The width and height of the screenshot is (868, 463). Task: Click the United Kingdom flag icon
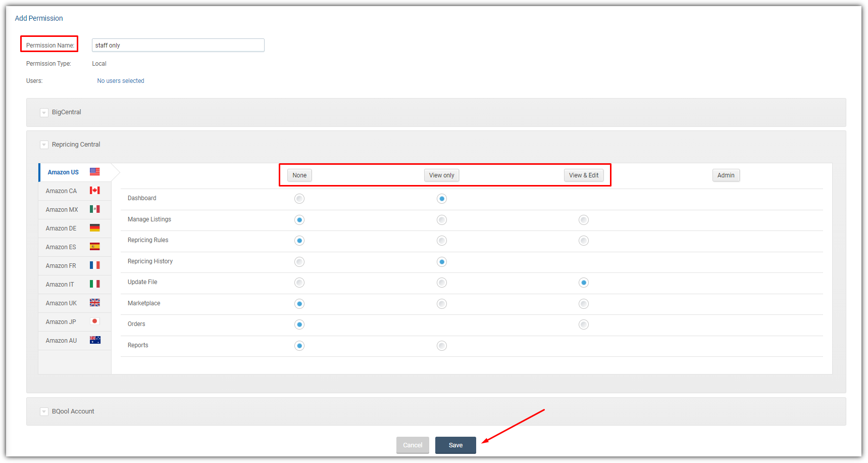pyautogui.click(x=94, y=303)
